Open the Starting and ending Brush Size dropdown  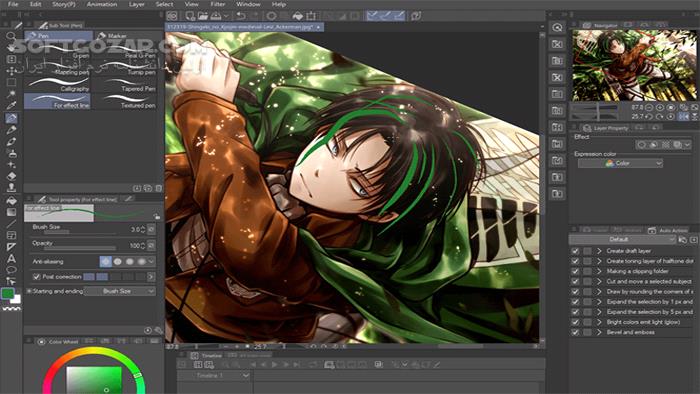(x=120, y=291)
